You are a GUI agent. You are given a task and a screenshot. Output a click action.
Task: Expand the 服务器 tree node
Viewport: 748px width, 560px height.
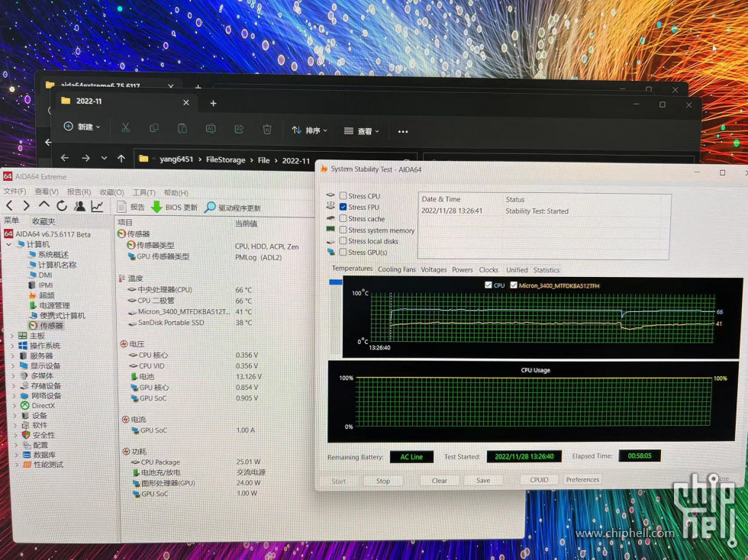click(x=12, y=356)
